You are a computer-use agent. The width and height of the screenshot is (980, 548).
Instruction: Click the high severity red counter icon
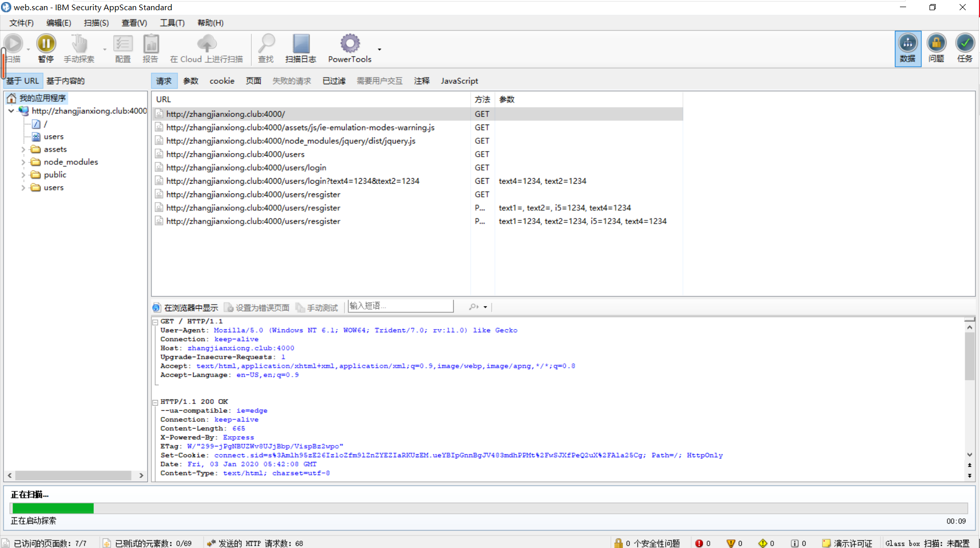(x=699, y=543)
